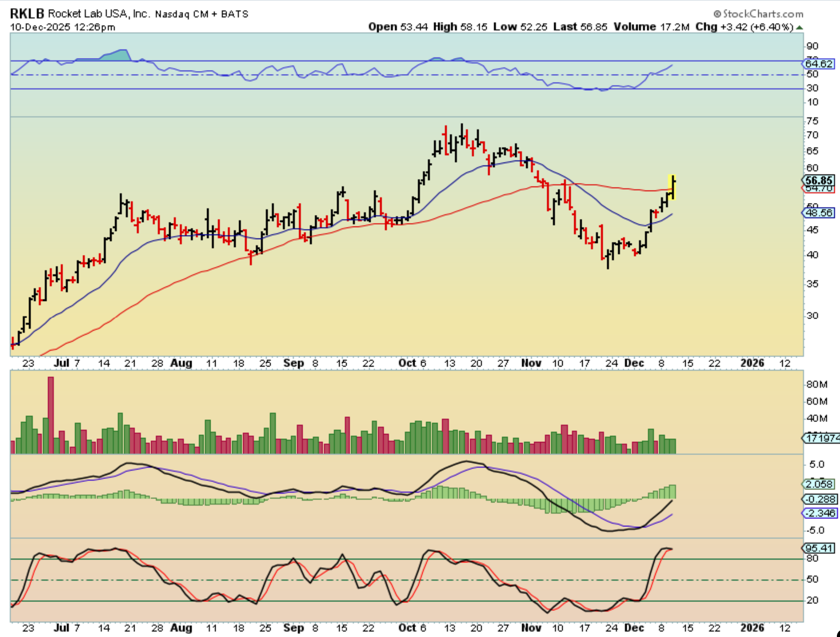Click the Jul label on the bottom stochastic date axis
840x637 pixels.
point(61,628)
